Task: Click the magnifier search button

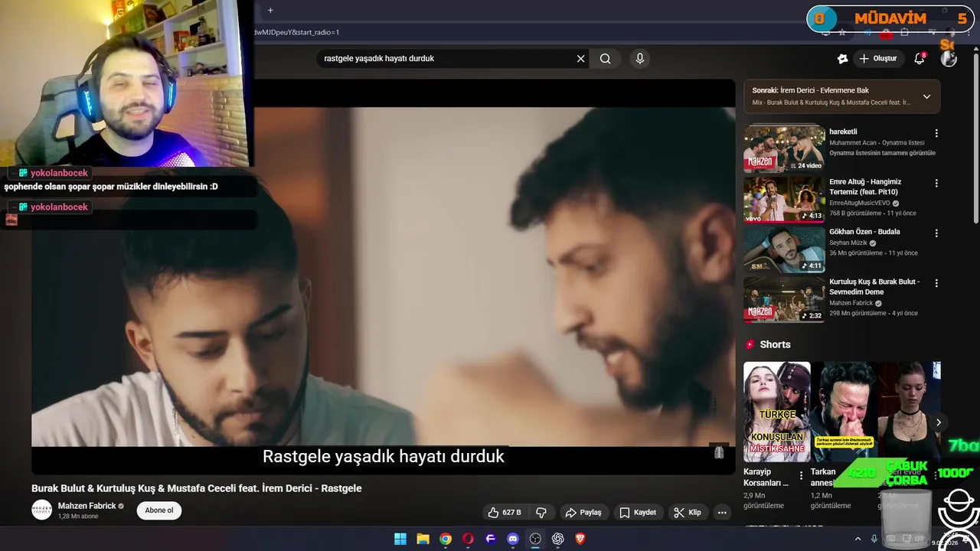Action: [606, 59]
